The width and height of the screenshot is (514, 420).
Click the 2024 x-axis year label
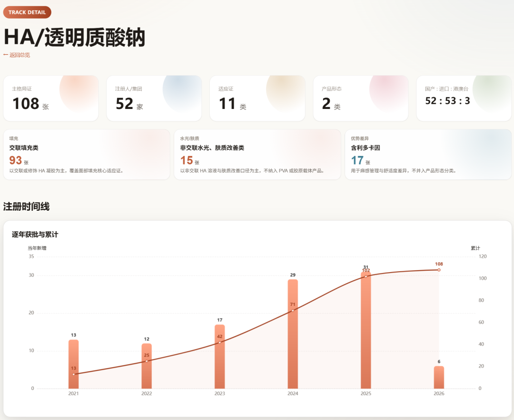coord(293,393)
